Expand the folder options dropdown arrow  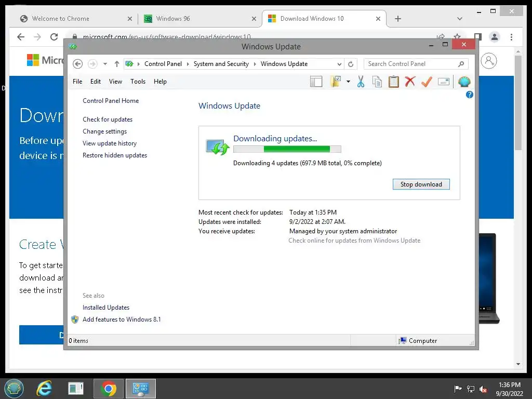348,82
